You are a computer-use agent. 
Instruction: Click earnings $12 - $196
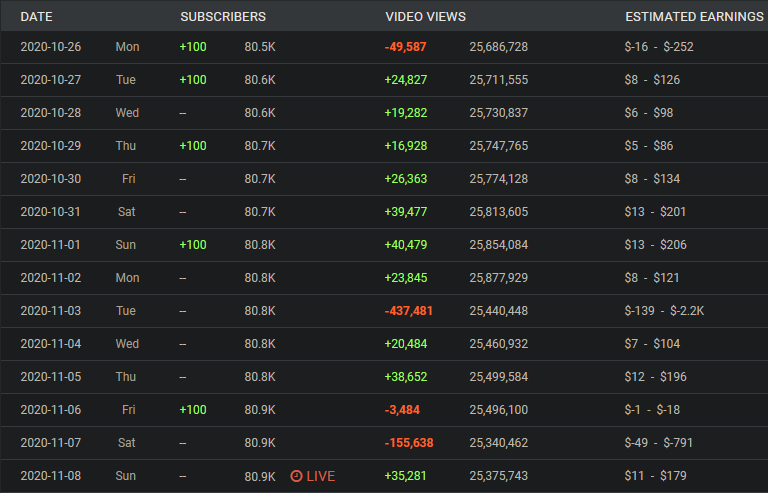click(x=655, y=377)
